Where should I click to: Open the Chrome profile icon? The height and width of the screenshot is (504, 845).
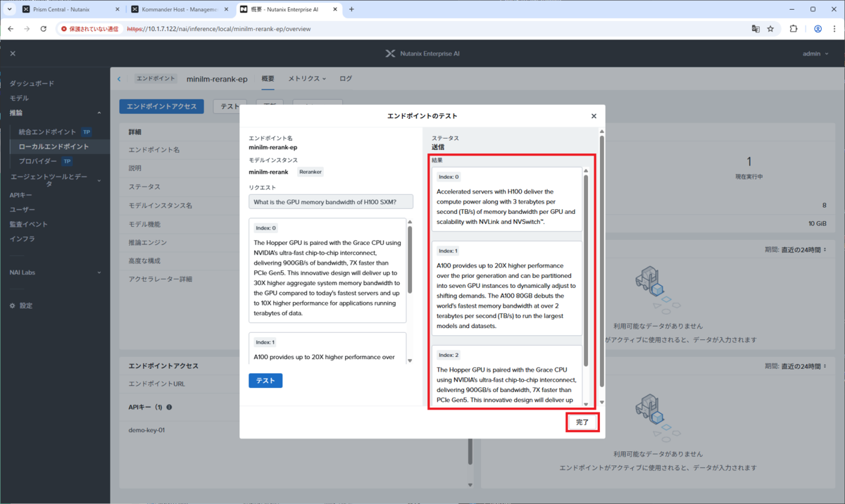click(818, 29)
